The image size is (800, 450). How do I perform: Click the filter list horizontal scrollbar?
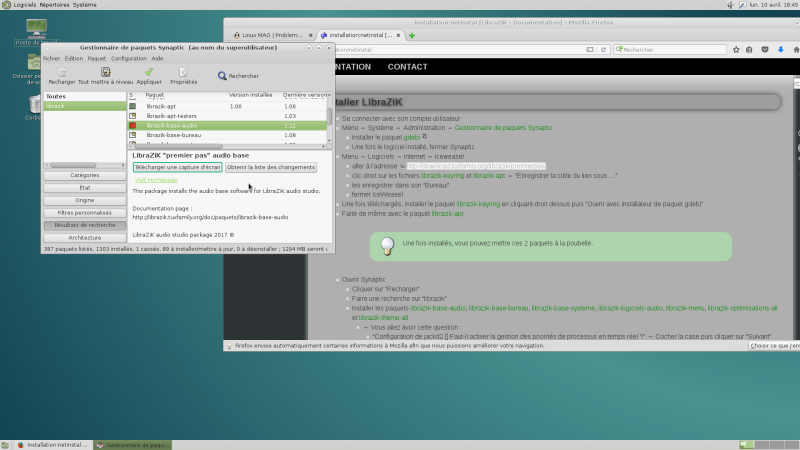(x=72, y=165)
